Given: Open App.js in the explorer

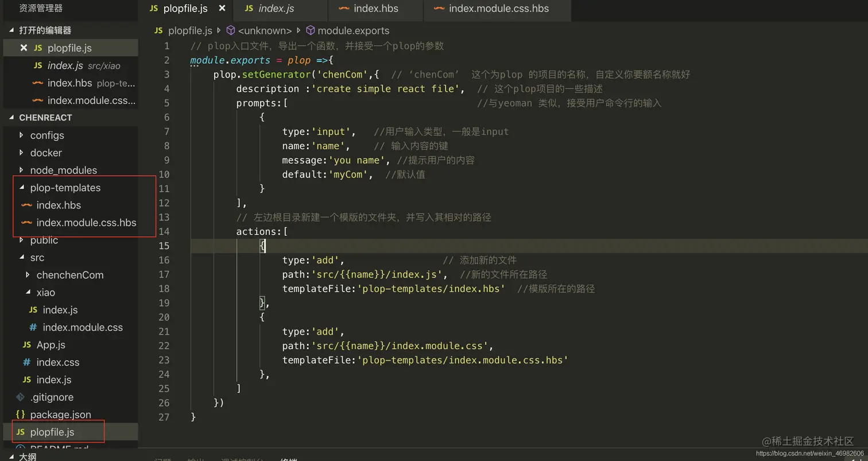Looking at the screenshot, I should 51,345.
